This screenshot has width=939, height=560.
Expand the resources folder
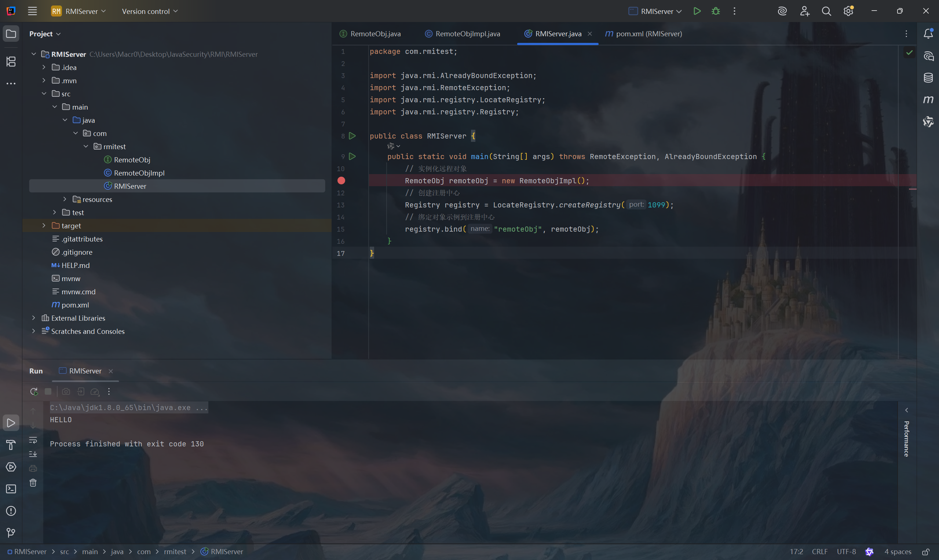pos(65,199)
